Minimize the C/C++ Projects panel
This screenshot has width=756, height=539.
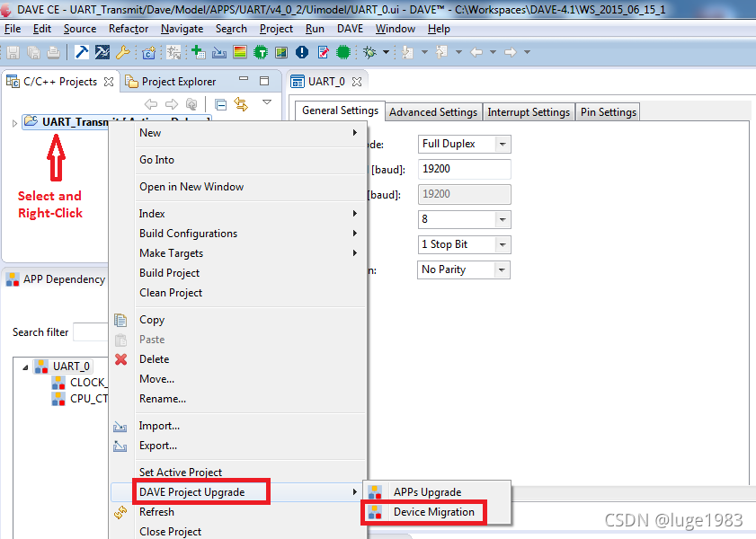point(244,79)
